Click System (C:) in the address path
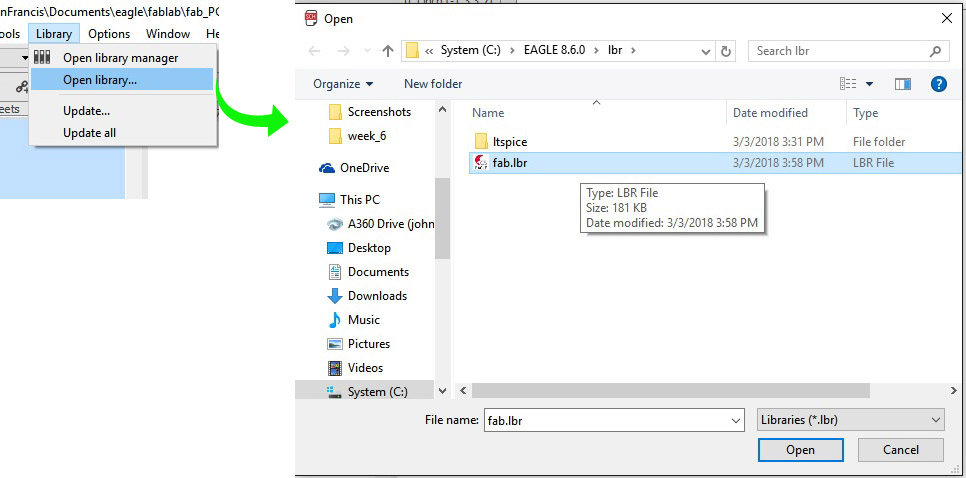Screen dimensions: 966x478 tap(471, 51)
